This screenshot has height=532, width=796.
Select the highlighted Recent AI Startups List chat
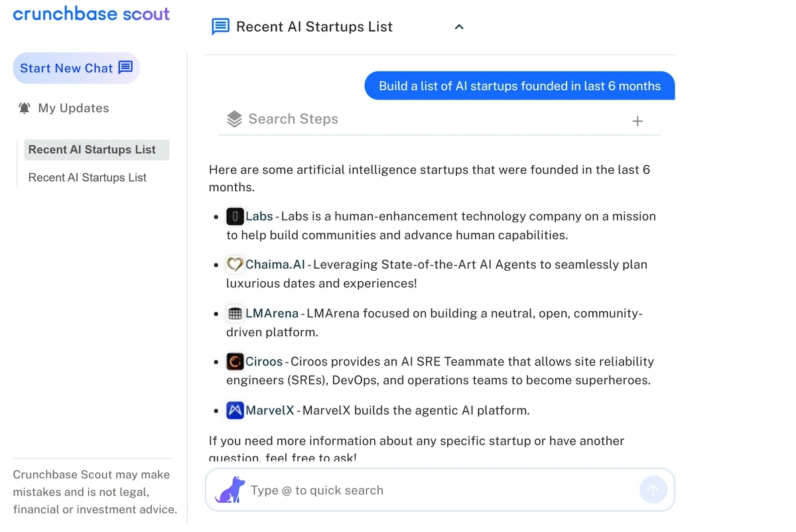pyautogui.click(x=97, y=150)
